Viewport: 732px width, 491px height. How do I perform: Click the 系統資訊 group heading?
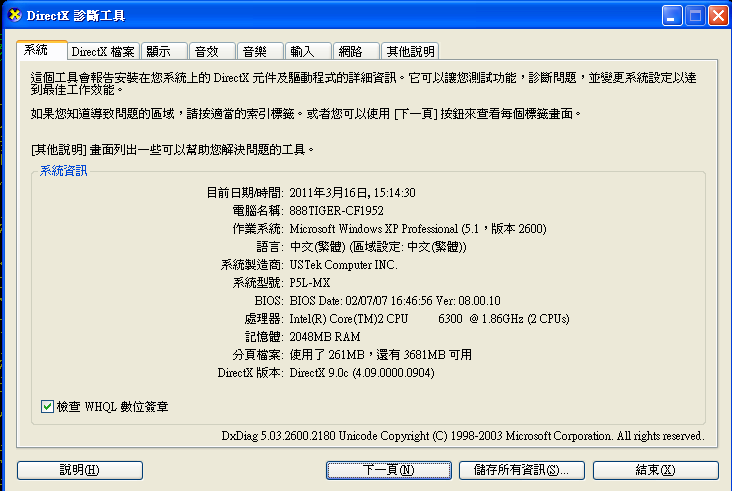coord(63,171)
